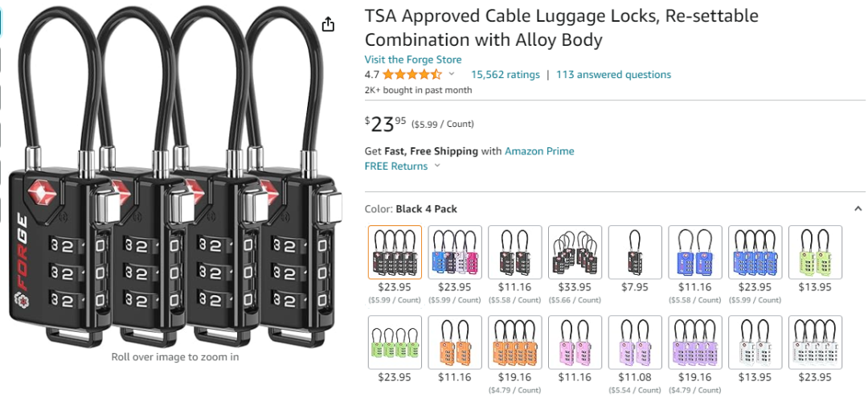View 113 answered questions
The height and width of the screenshot is (410, 868).
[613, 75]
